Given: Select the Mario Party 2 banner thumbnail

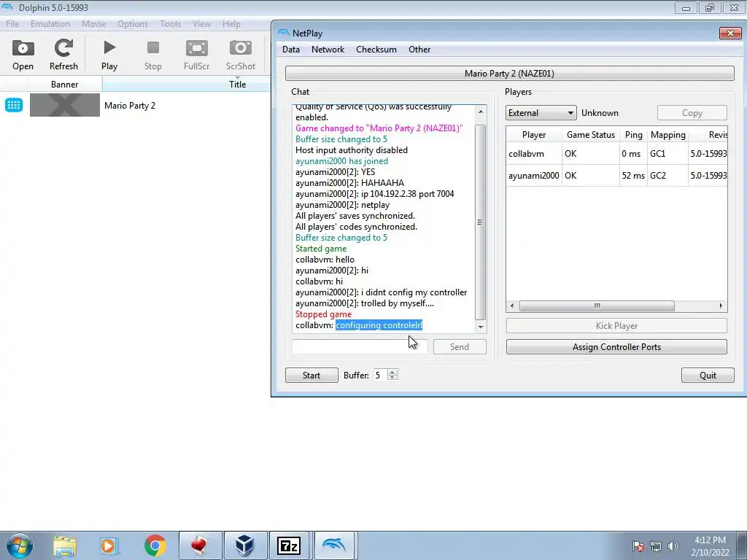Looking at the screenshot, I should click(65, 105).
